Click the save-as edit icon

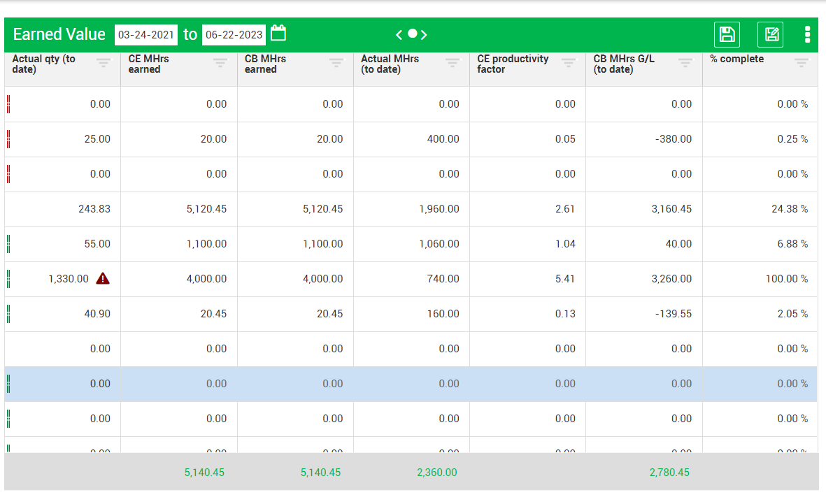pos(770,34)
